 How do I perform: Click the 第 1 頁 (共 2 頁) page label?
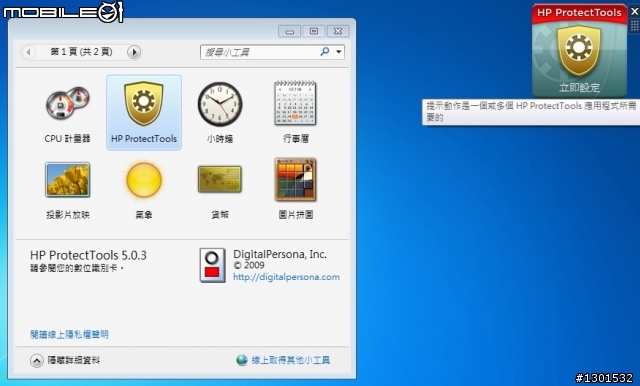81,52
